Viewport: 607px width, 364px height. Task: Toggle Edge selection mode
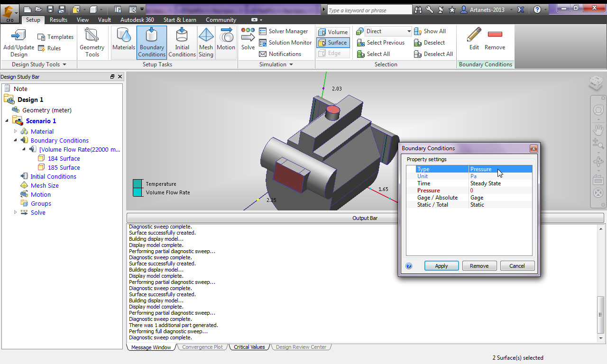tap(333, 53)
